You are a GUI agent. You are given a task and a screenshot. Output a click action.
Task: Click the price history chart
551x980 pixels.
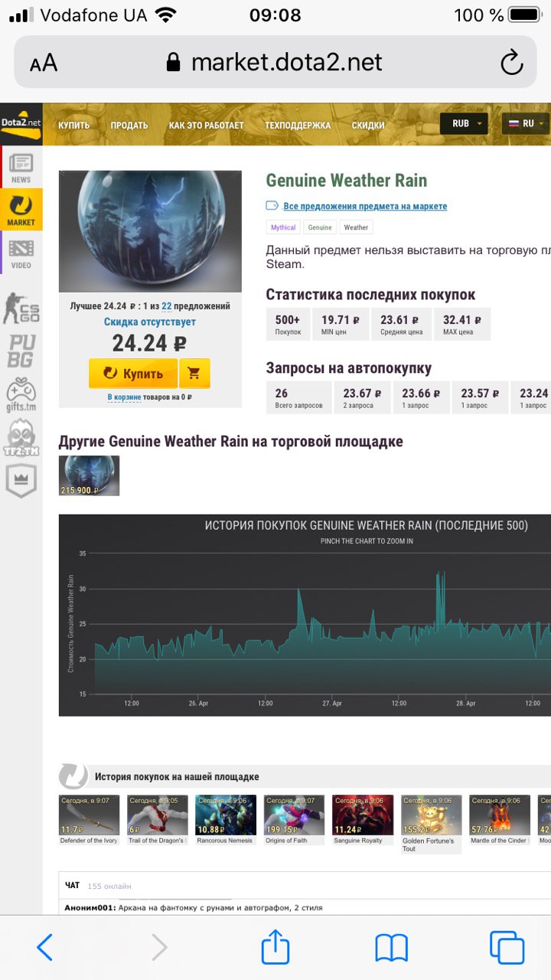305,615
